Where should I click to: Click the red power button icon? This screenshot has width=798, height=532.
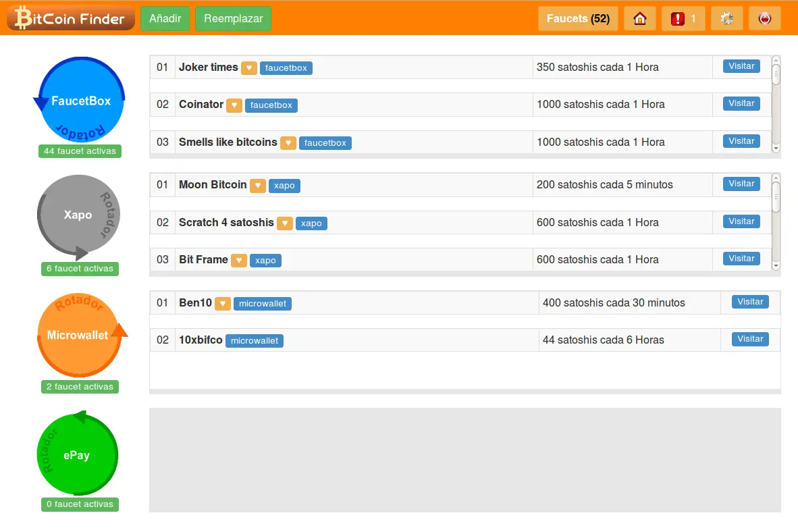tap(764, 19)
